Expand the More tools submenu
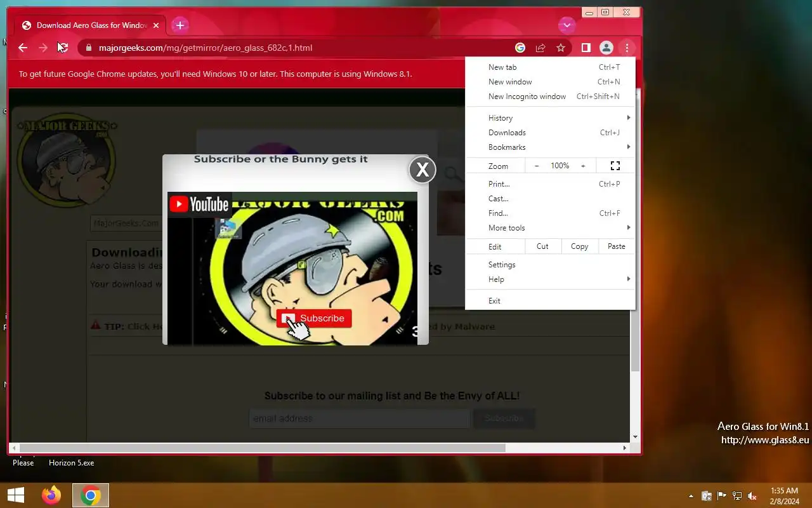Screen dimensions: 812x508 click(550, 228)
